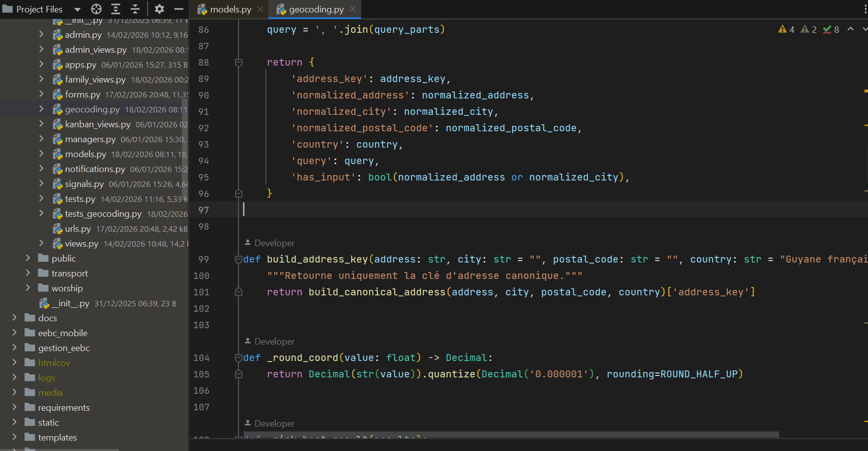868x451 pixels.
Task: Click the Python file icon of signals.py
Action: [58, 184]
